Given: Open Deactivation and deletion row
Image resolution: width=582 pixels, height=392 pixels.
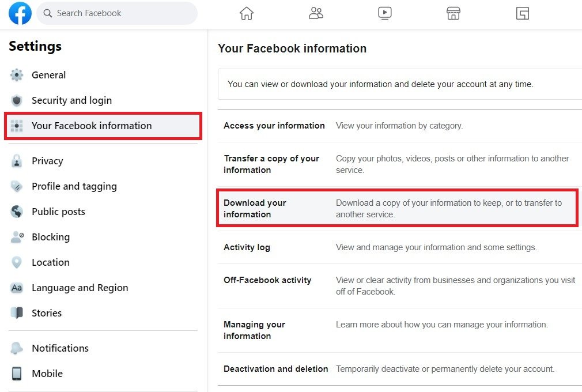Looking at the screenshot, I should (x=275, y=369).
